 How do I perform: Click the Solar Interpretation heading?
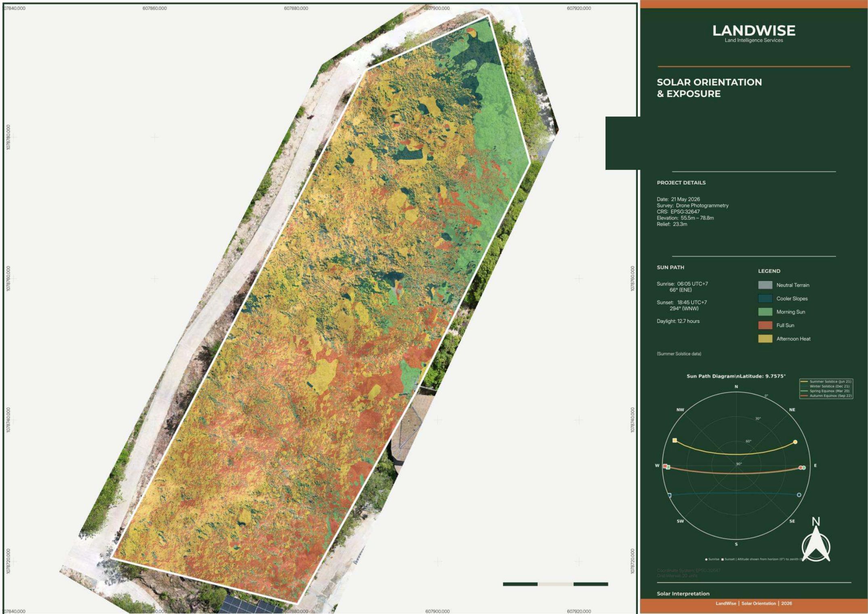683,594
